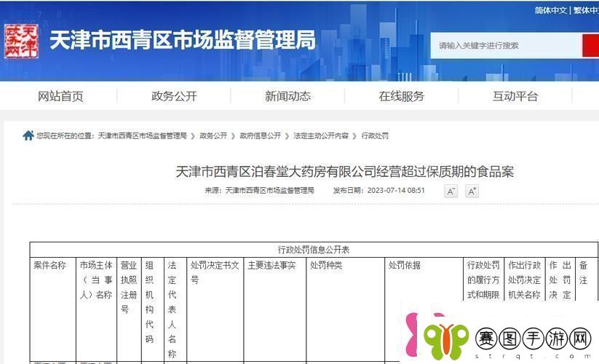Click the 作出行政处罚决定机关名称 column header

tap(524, 280)
